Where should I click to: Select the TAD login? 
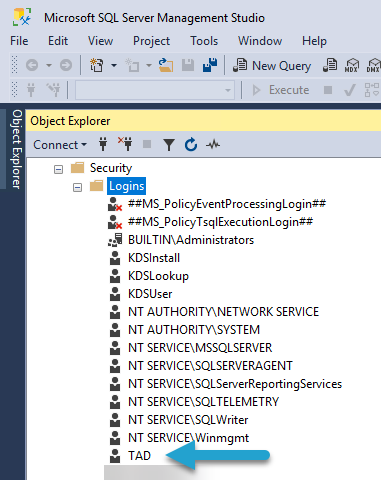[x=139, y=456]
